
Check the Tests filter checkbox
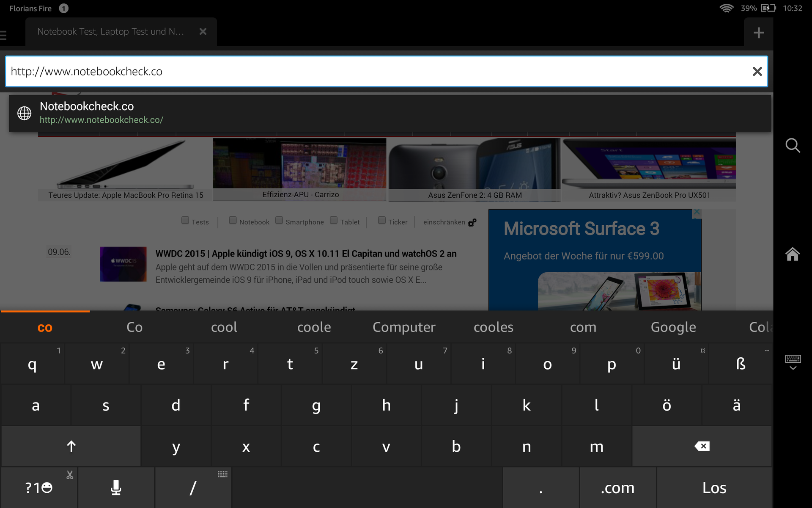(185, 220)
